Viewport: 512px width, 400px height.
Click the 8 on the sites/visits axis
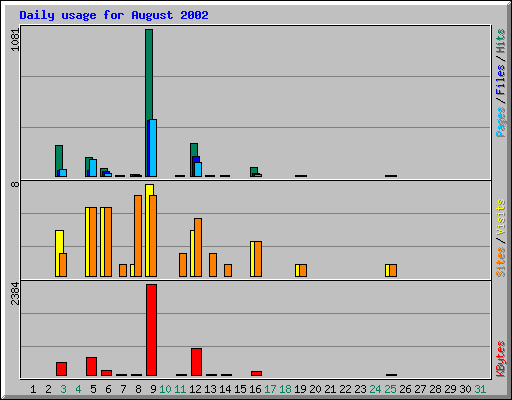click(x=16, y=184)
